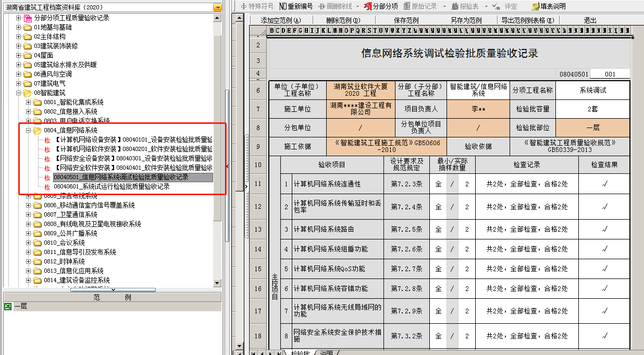Click the 评定 evaluation toolbar button
The height and width of the screenshot is (355, 644).
click(505, 6)
